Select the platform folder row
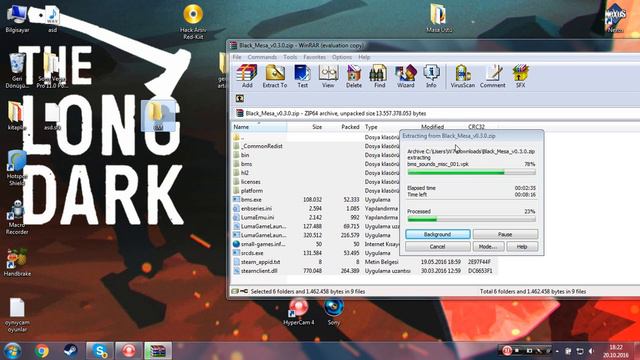The height and width of the screenshot is (360, 640). point(316,191)
